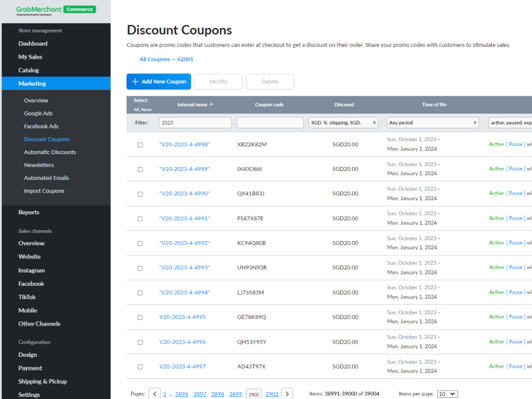
Task: Go to page 3896
Action: tap(181, 394)
